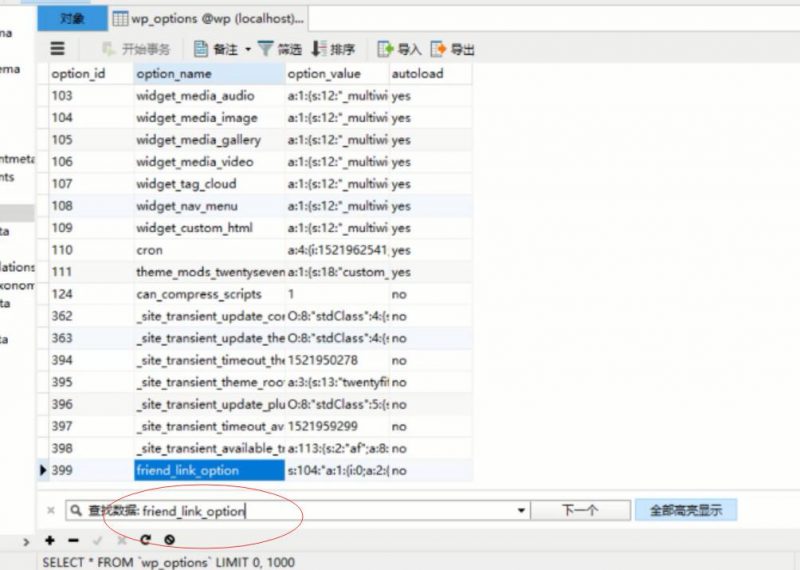Click the Begin Transaction (开始事务) button
This screenshot has width=800, height=570.
click(x=135, y=49)
